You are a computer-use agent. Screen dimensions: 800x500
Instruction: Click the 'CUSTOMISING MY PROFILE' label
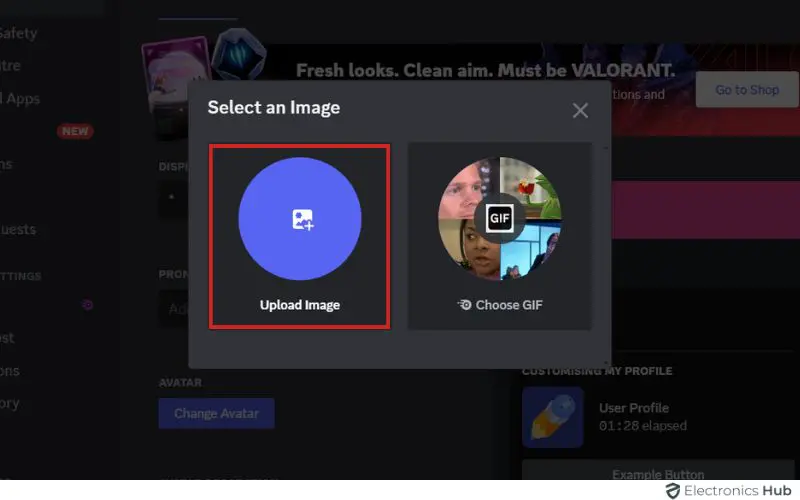pos(597,371)
